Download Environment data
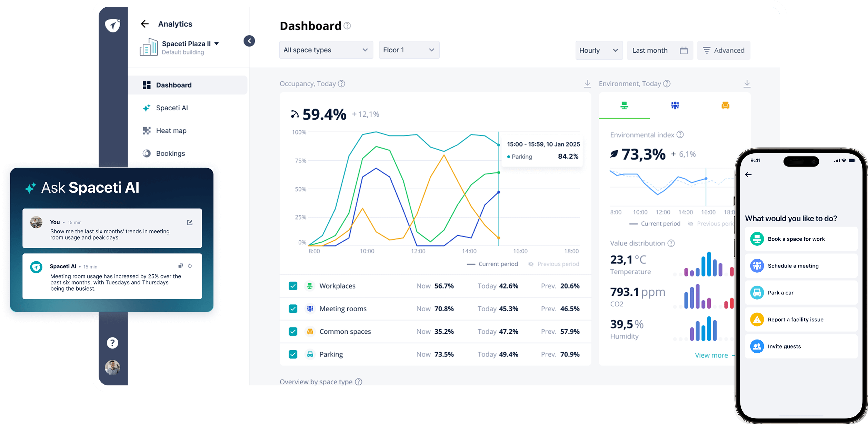This screenshot has height=424, width=868. (747, 84)
